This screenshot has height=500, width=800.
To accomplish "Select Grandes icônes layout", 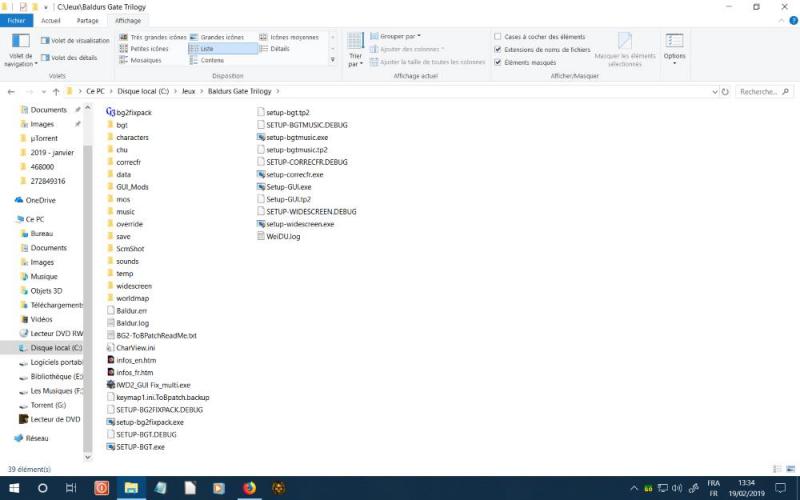I will pos(217,37).
